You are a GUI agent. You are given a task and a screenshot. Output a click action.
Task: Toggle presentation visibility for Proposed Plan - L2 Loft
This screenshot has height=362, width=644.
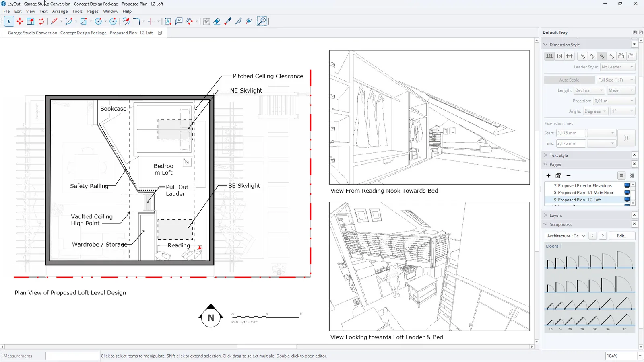pyautogui.click(x=627, y=200)
